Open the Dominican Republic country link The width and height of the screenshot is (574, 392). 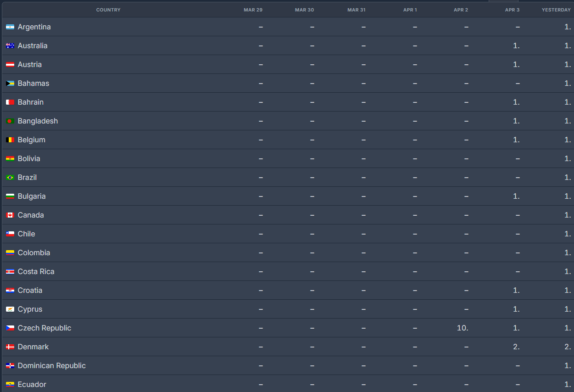pyautogui.click(x=51, y=366)
